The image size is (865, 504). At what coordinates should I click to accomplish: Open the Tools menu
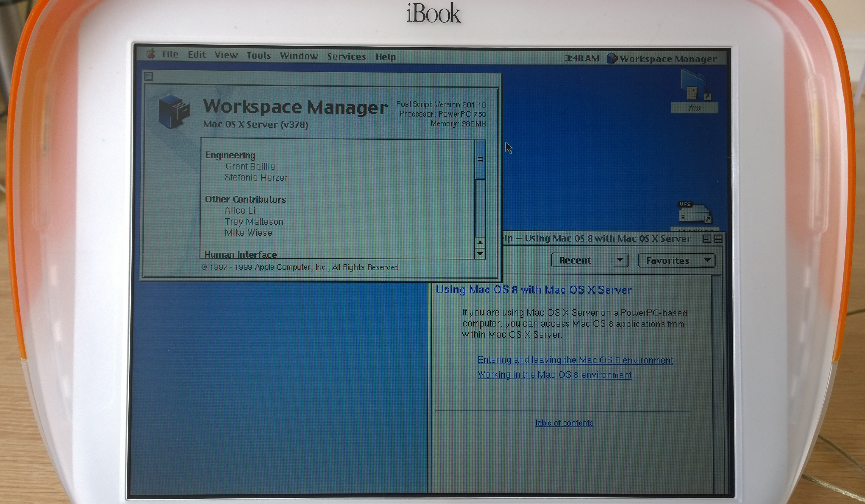coord(259,55)
